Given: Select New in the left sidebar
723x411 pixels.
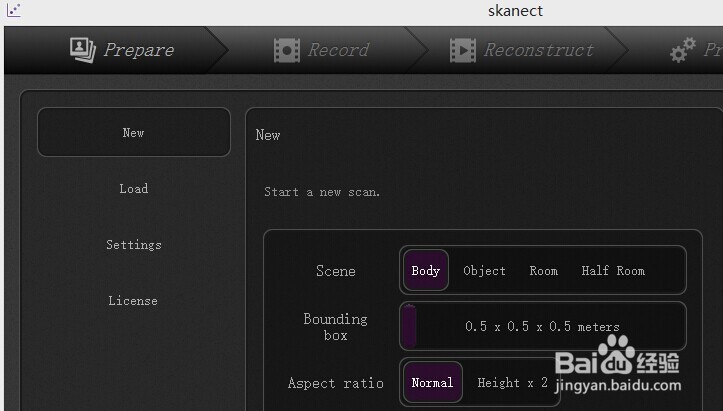Looking at the screenshot, I should coord(134,132).
